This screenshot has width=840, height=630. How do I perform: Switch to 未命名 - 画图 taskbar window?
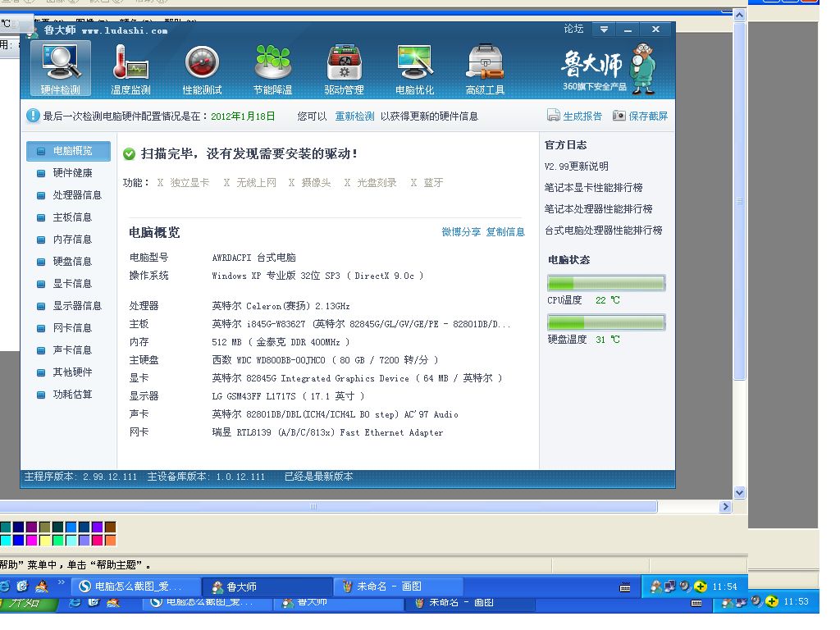click(398, 587)
